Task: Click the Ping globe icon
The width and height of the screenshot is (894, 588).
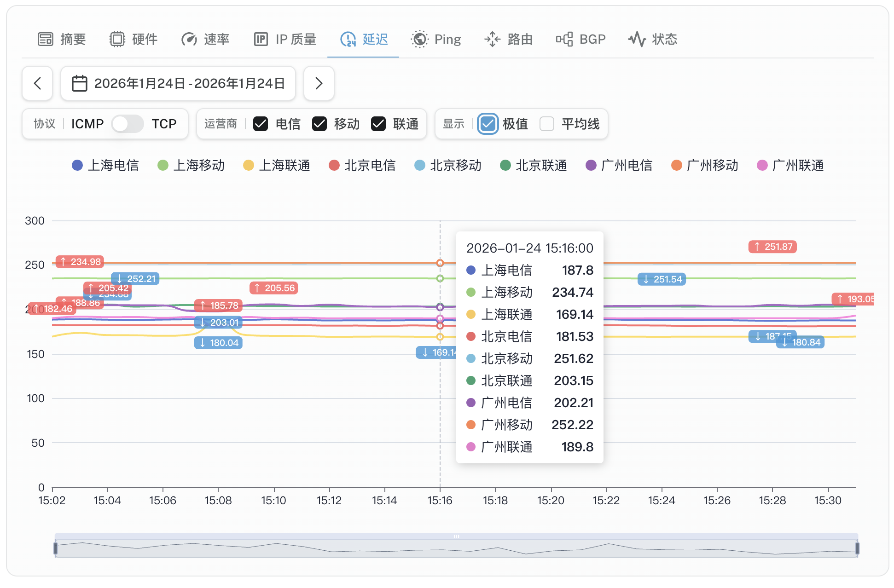Action: click(x=419, y=40)
